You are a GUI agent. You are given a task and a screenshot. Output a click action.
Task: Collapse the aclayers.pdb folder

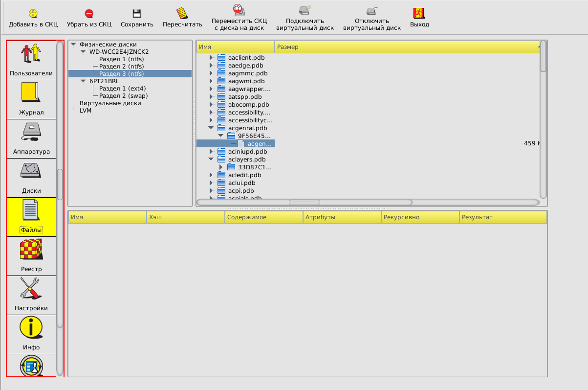[211, 159]
